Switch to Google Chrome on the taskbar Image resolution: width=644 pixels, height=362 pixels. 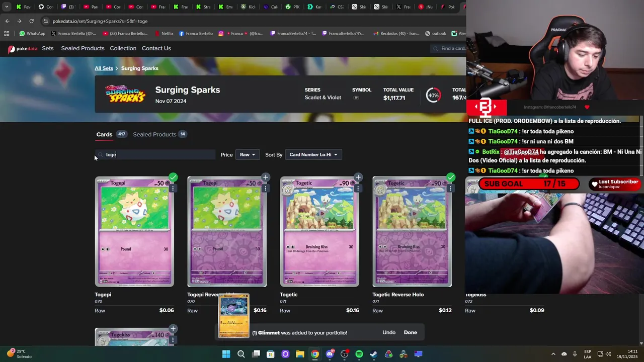(314, 354)
